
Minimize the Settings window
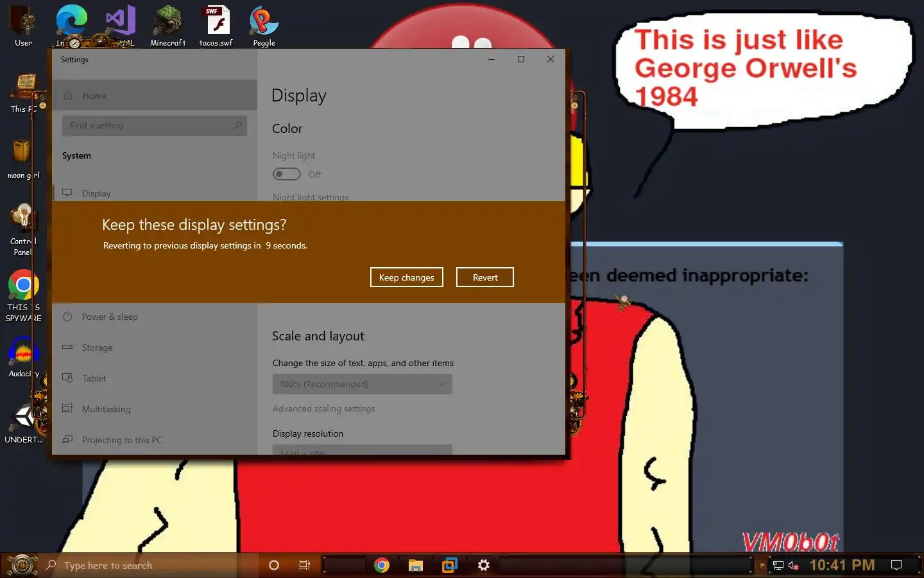(x=492, y=59)
